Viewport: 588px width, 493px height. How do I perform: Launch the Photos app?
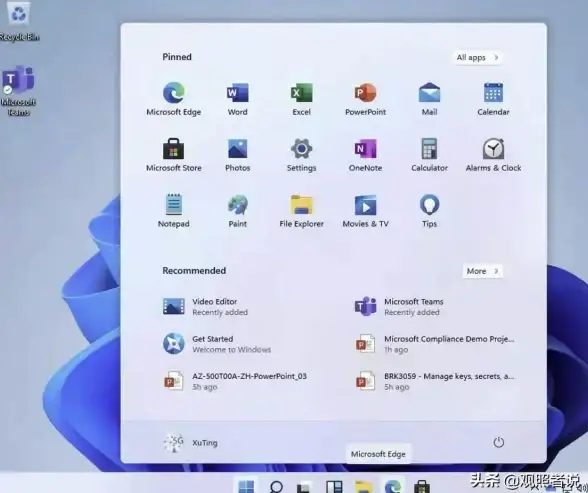point(237,155)
